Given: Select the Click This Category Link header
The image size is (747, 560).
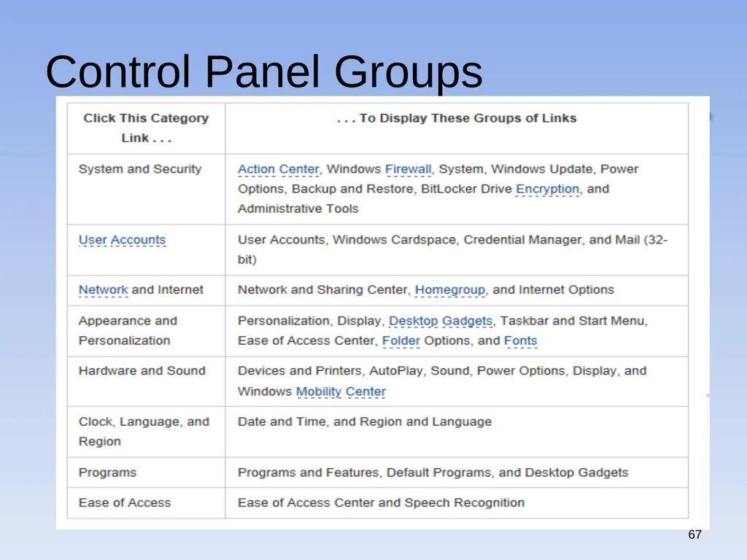Looking at the screenshot, I should tap(146, 128).
